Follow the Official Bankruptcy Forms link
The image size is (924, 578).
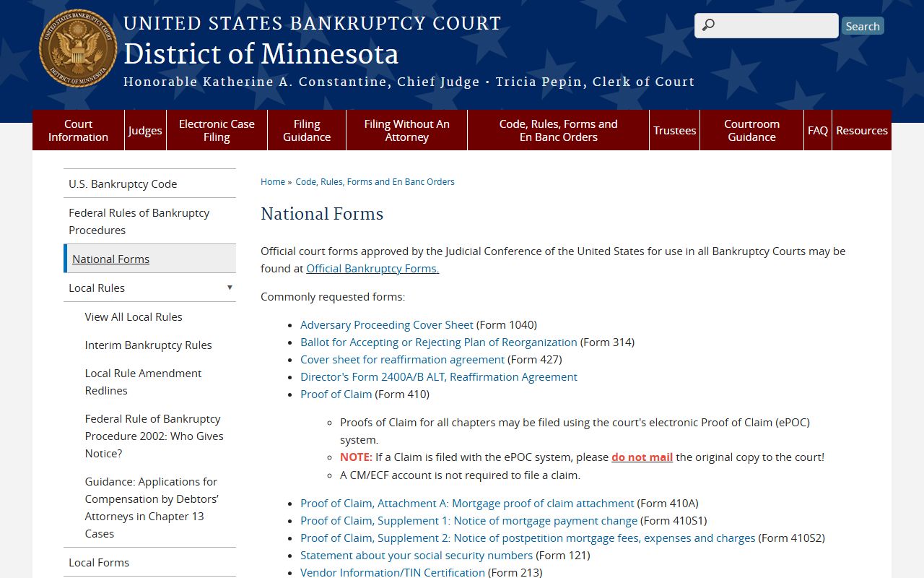(372, 268)
